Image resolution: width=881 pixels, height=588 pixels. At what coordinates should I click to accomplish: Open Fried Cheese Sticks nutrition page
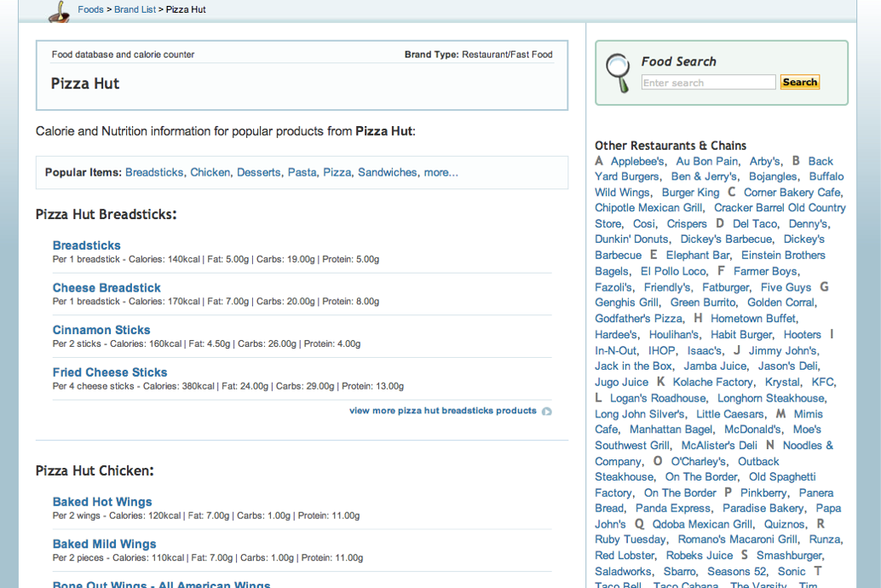coord(110,372)
